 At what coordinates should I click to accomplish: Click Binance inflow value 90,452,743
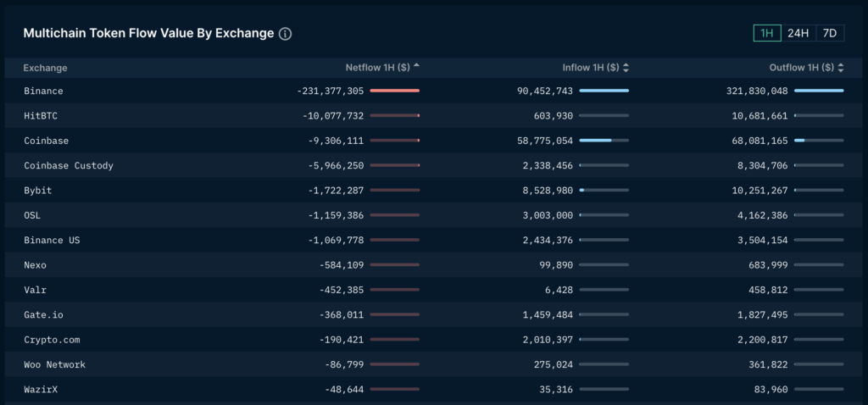(545, 91)
